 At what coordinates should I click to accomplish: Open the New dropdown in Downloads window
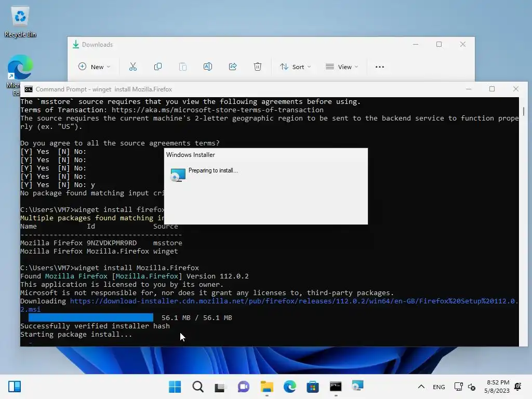(95, 67)
